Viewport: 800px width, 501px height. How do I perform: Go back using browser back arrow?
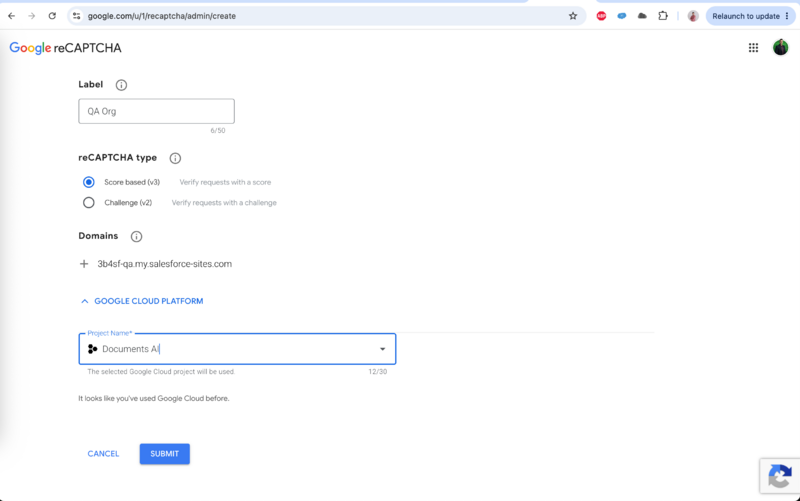pos(11,16)
